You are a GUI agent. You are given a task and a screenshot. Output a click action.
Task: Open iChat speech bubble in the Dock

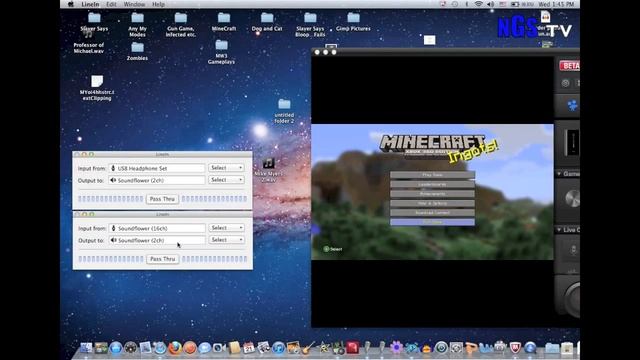tap(204, 348)
